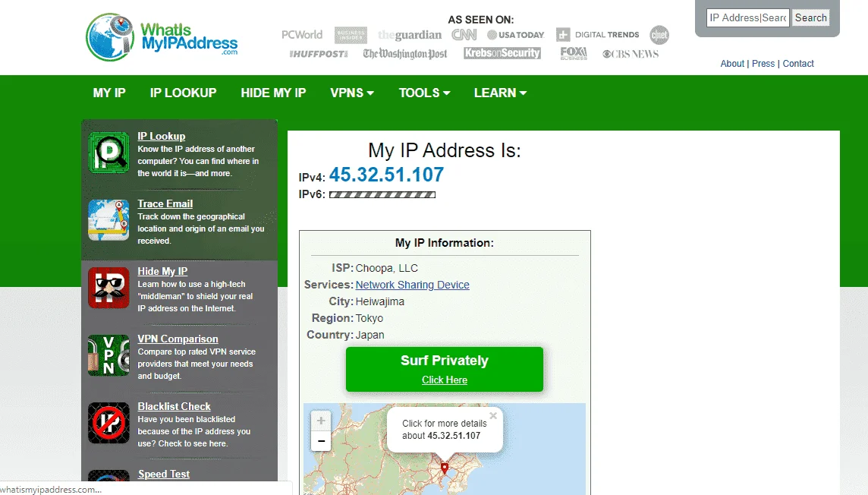Click the Business Insider logo

pyautogui.click(x=351, y=35)
